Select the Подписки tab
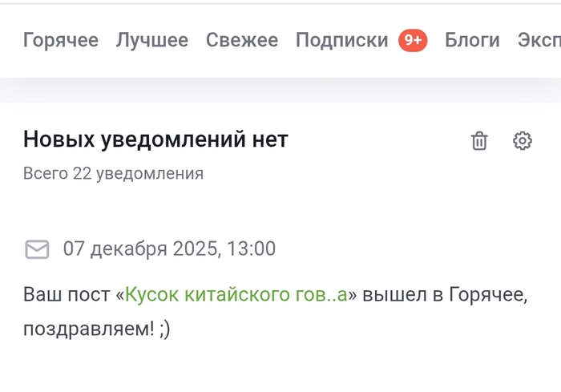Image resolution: width=561 pixels, height=392 pixels. tap(342, 40)
